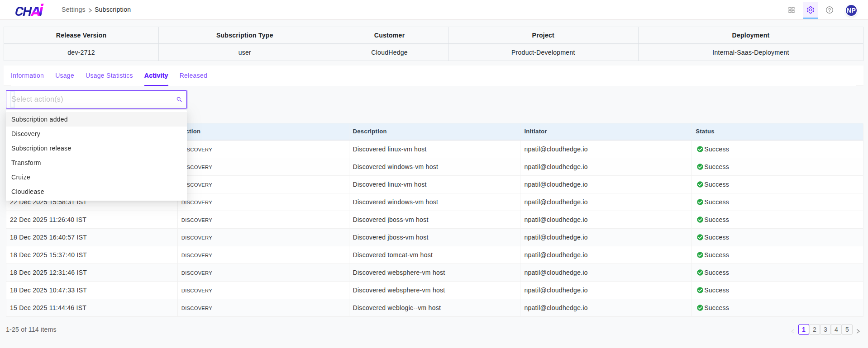This screenshot has width=868, height=348.
Task: Click the Subscription Type header
Action: [x=244, y=35]
